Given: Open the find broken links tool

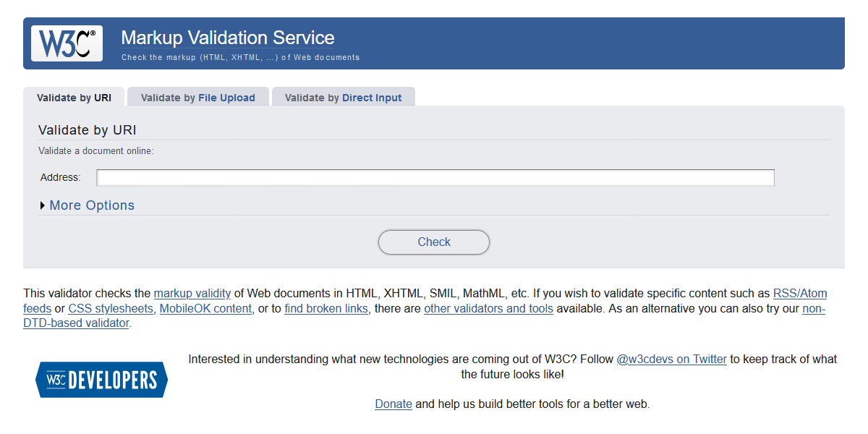Looking at the screenshot, I should (325, 308).
